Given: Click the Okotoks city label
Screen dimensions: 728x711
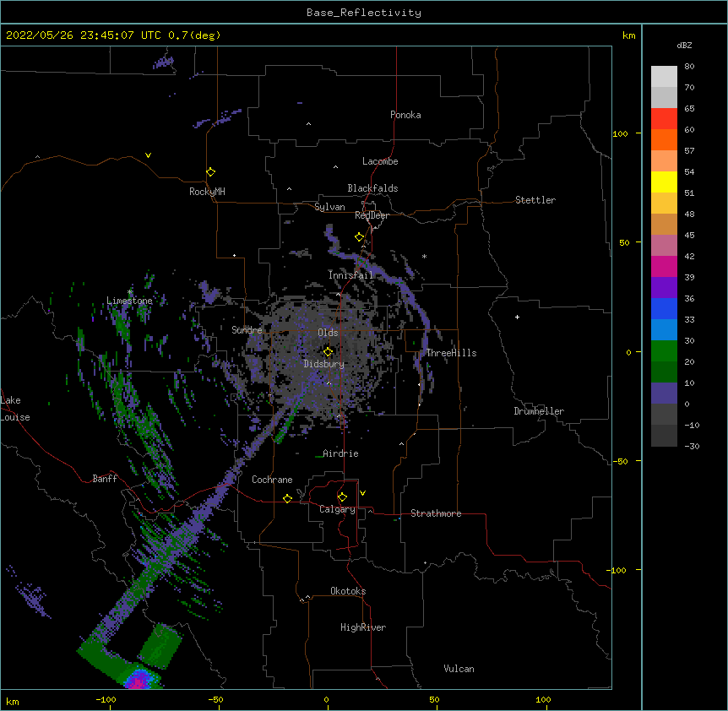Looking at the screenshot, I should [x=348, y=591].
